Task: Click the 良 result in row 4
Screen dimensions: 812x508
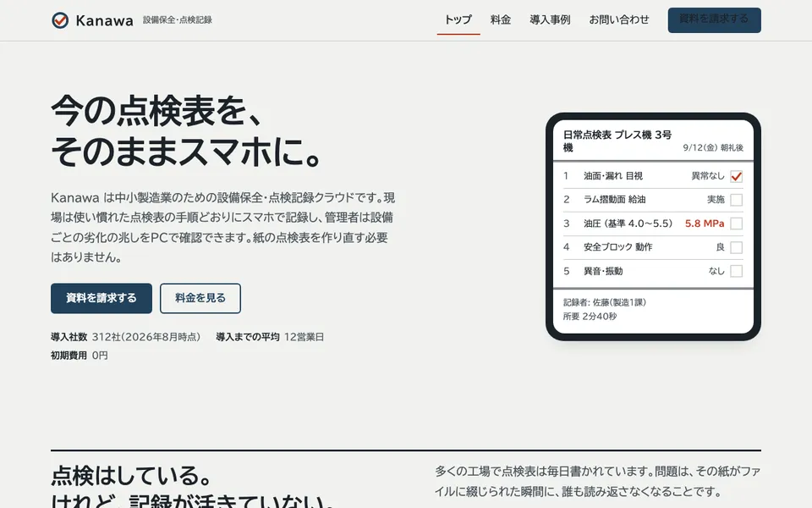Action: pos(720,247)
